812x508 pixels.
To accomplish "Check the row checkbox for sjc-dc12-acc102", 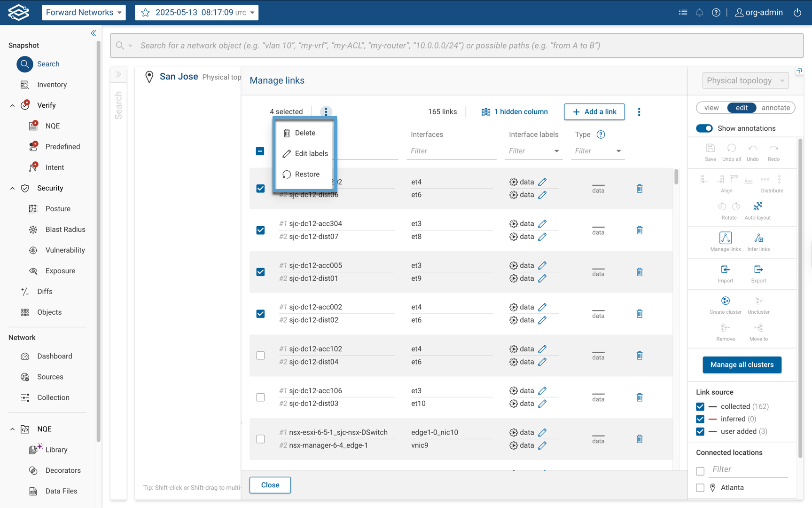I will [x=260, y=355].
